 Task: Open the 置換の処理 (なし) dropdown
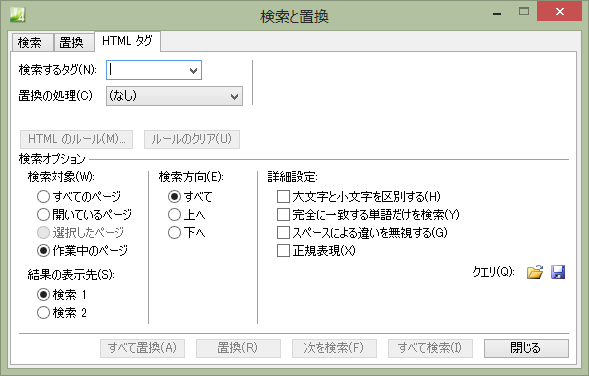point(174,96)
